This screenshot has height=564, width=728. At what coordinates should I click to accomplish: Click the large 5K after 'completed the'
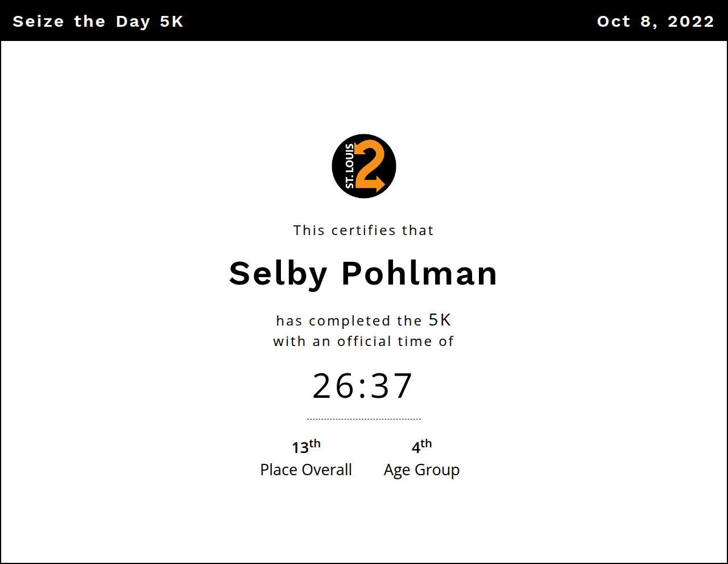click(440, 320)
